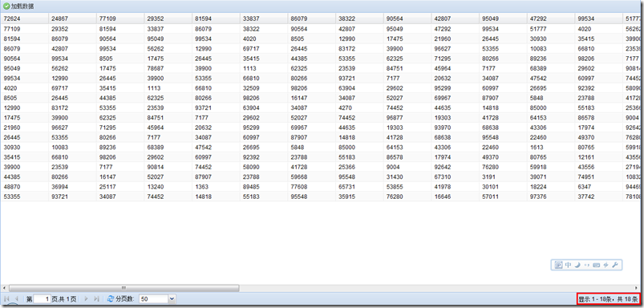This screenshot has width=644, height=308.
Task: Click the column header 72624
Action: click(x=24, y=19)
